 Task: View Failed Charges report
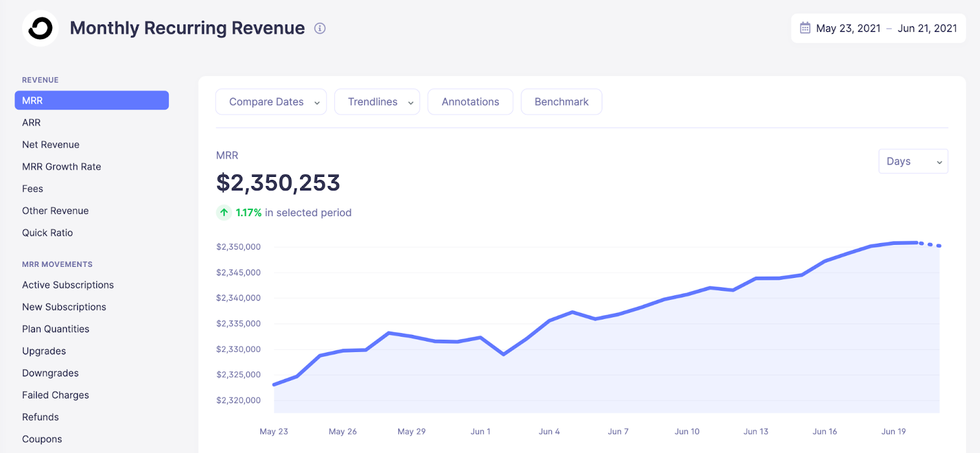[55, 395]
